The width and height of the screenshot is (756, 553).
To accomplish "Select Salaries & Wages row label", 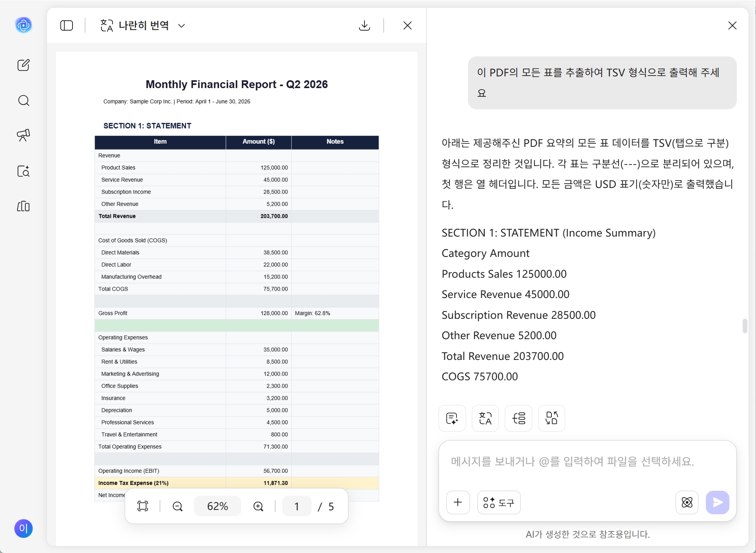I will point(123,350).
